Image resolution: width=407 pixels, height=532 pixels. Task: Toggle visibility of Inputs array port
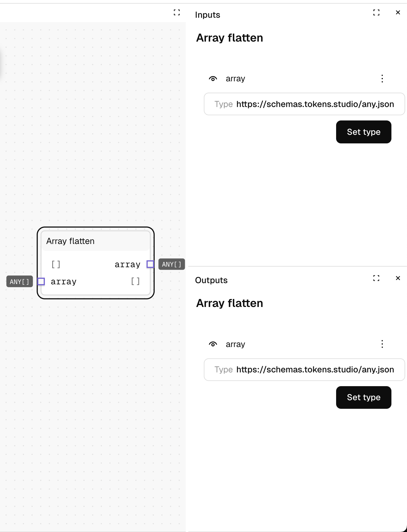point(213,79)
